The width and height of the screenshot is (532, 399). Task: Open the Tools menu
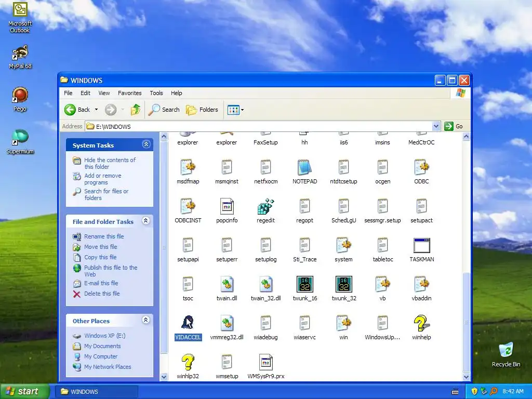coord(156,93)
